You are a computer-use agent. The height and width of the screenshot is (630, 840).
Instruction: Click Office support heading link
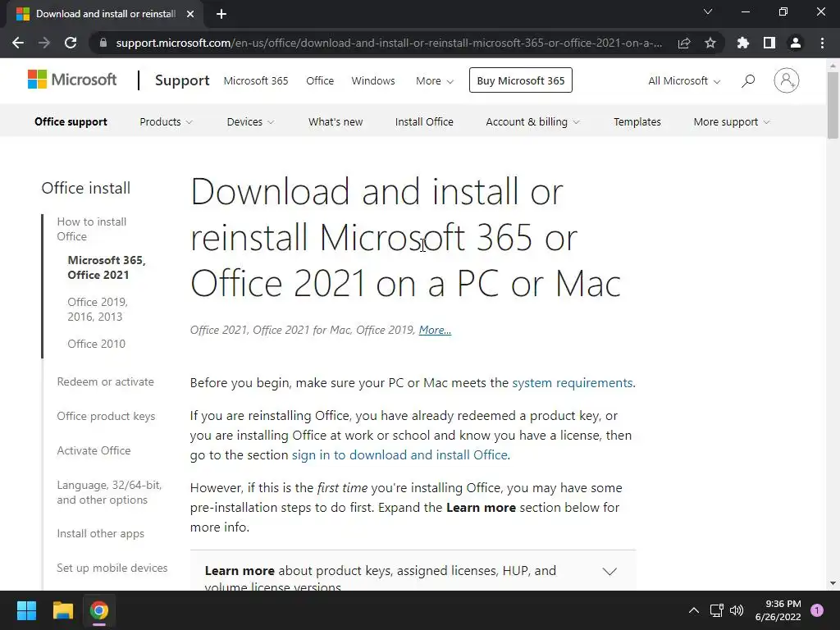tap(71, 122)
